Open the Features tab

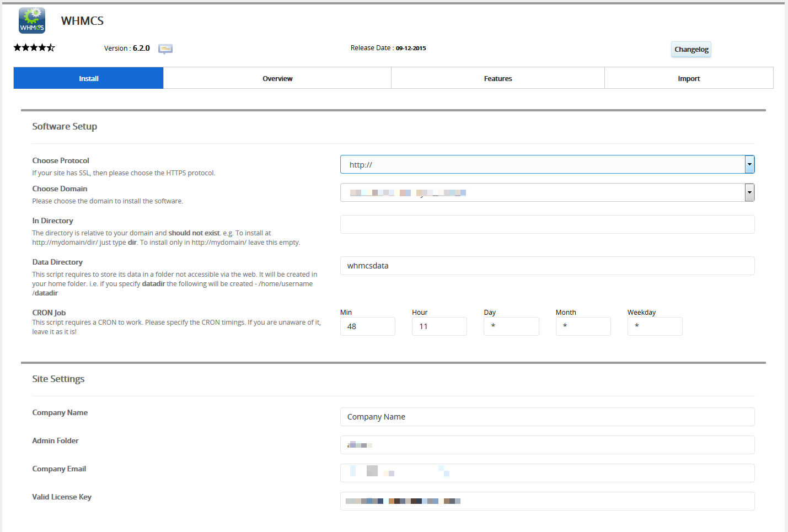[x=498, y=78]
